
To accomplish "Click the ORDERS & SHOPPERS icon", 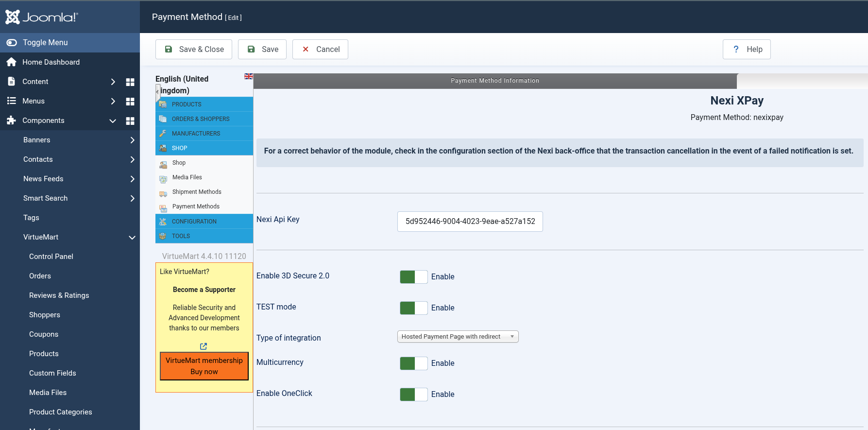I will (x=163, y=119).
